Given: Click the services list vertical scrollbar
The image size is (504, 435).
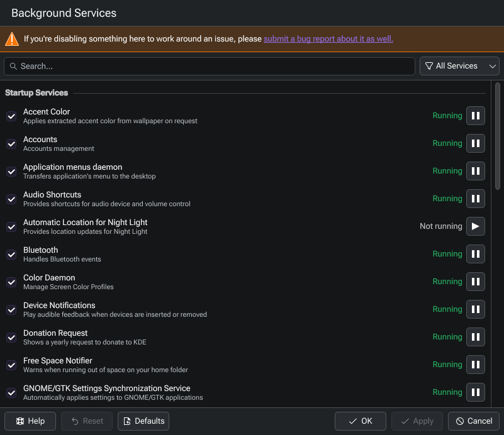Looking at the screenshot, I should (x=498, y=138).
